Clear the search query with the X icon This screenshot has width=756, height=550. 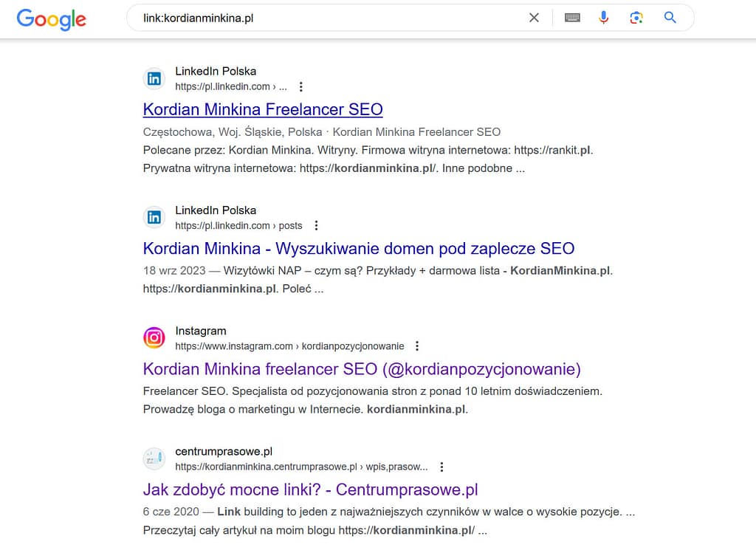pyautogui.click(x=534, y=17)
